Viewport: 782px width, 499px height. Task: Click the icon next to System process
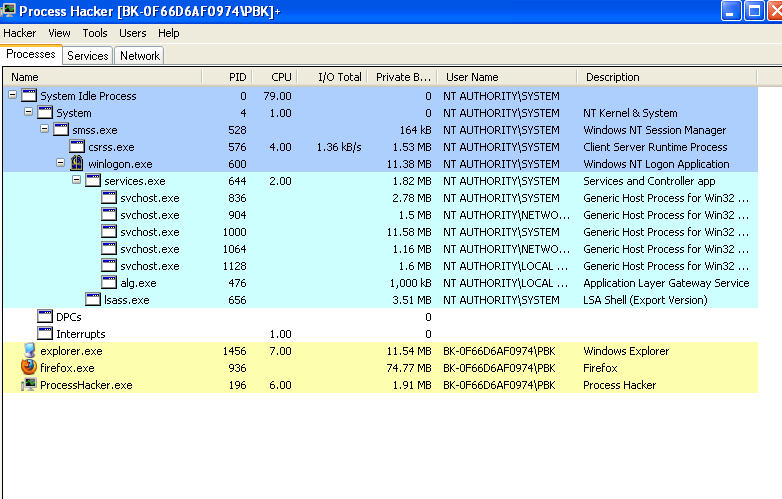[45, 112]
